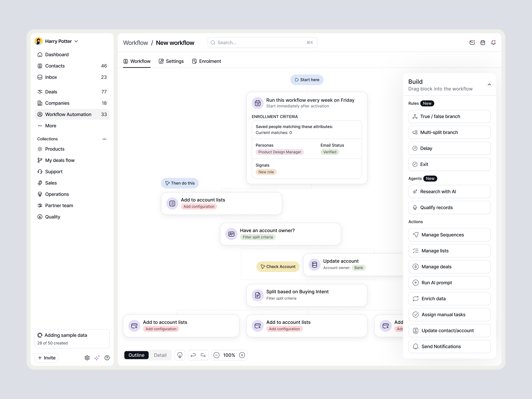Click the Start here button

click(x=307, y=80)
